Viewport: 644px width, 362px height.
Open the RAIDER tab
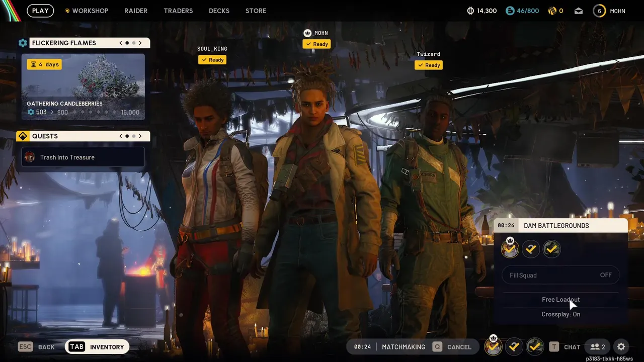pyautogui.click(x=136, y=11)
